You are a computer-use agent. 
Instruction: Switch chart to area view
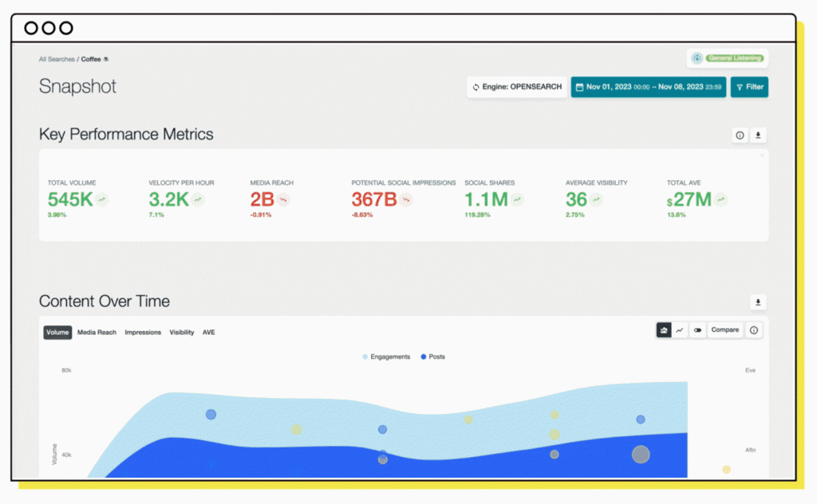(x=664, y=330)
